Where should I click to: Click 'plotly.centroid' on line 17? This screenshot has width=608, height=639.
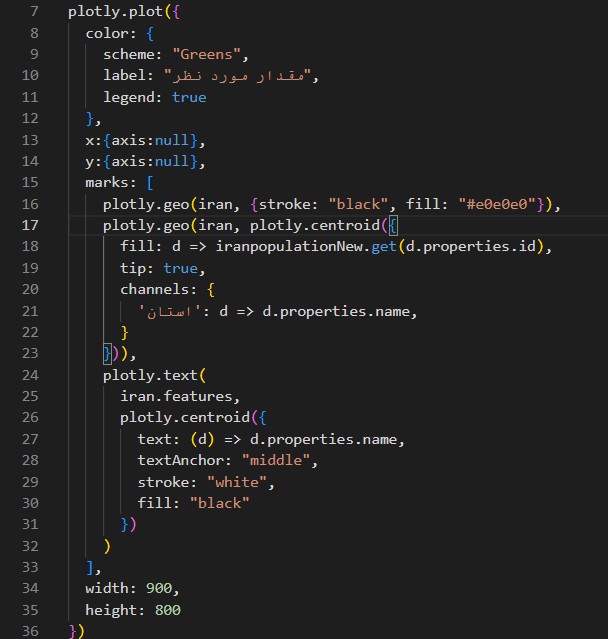[315, 225]
